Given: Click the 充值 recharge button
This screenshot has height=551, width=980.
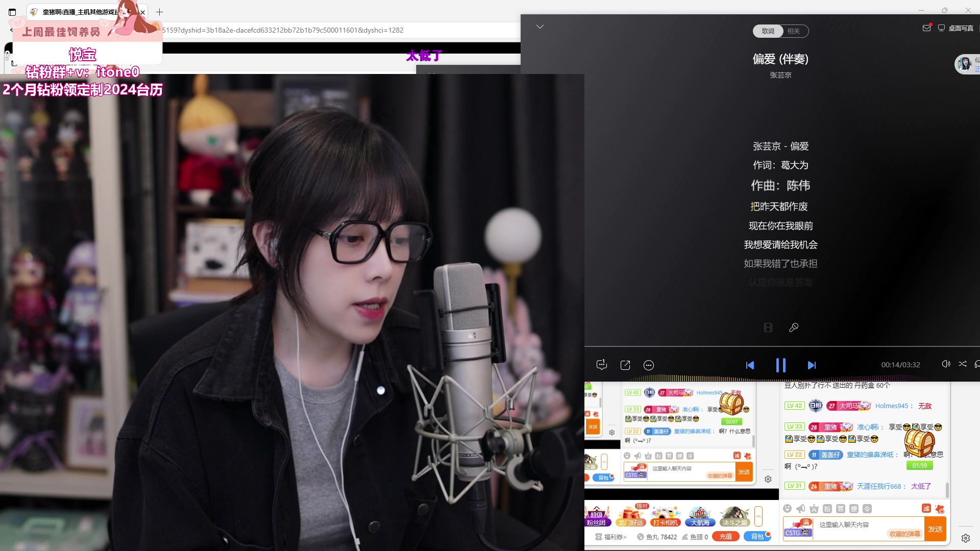Looking at the screenshot, I should pos(725,537).
